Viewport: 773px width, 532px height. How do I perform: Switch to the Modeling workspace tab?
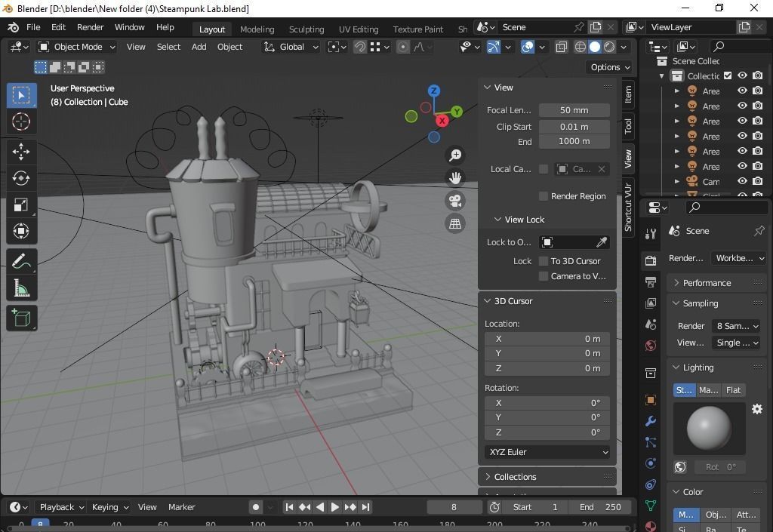(x=257, y=29)
